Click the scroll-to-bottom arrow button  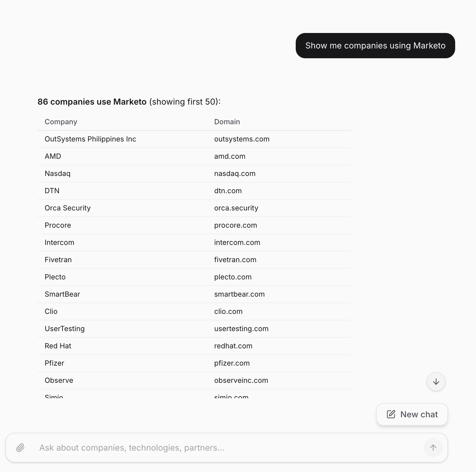(436, 382)
